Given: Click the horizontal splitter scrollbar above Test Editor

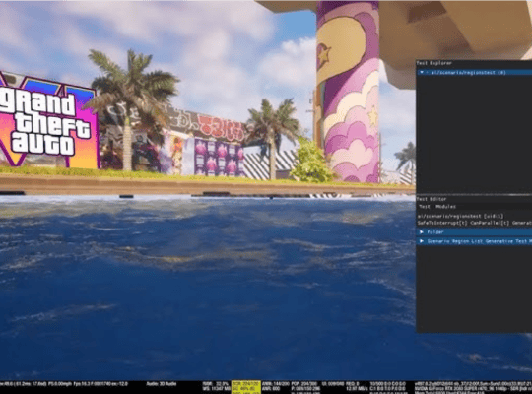Looking at the screenshot, I should (x=474, y=195).
